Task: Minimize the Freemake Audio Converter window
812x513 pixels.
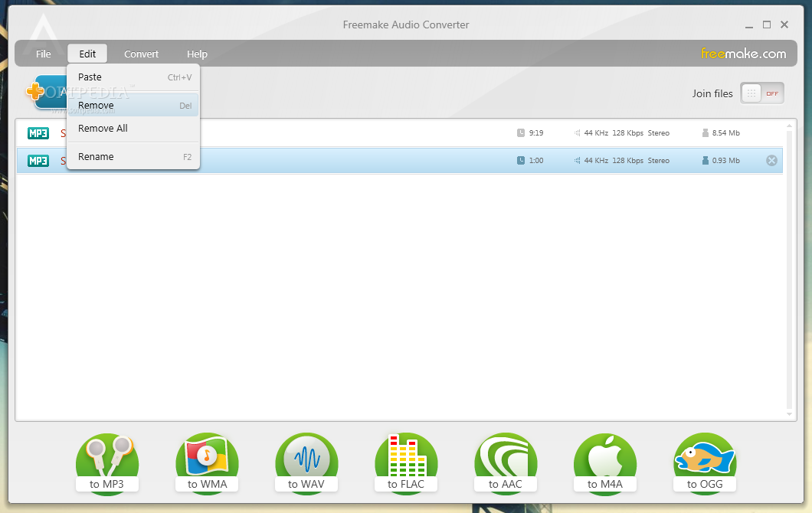Action: point(749,25)
